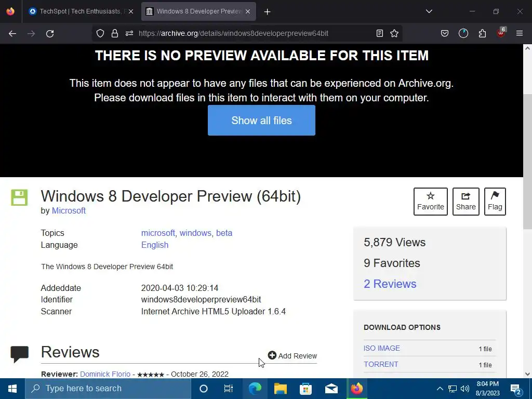Open Firefox application menu
Image resolution: width=532 pixels, height=399 pixels.
(x=520, y=33)
